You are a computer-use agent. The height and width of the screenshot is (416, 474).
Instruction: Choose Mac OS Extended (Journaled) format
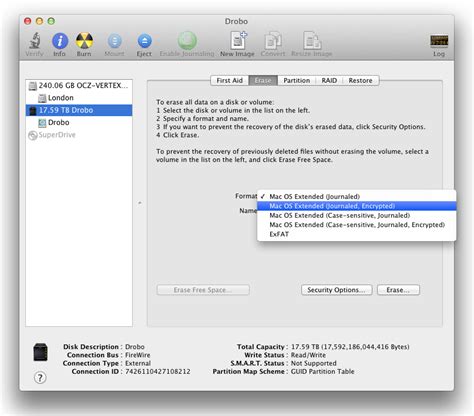356,197
